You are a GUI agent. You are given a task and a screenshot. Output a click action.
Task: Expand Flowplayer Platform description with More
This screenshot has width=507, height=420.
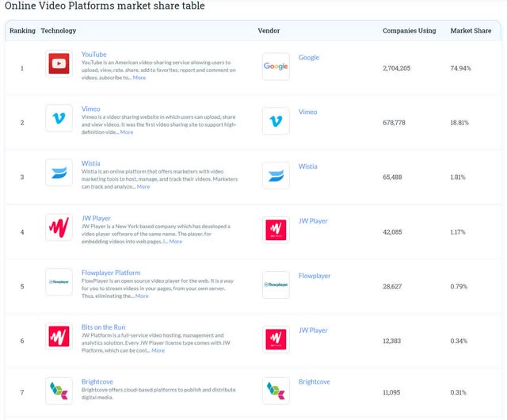click(142, 296)
